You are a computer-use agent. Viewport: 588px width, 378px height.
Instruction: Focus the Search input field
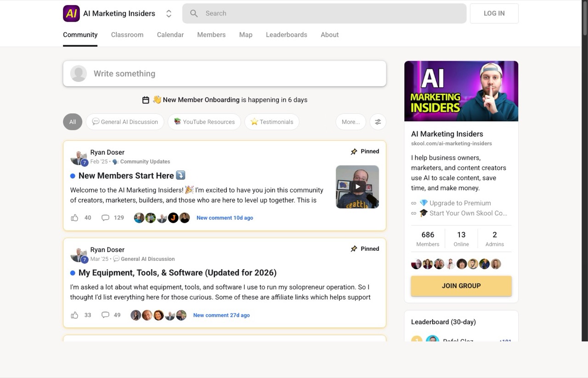[x=324, y=13]
